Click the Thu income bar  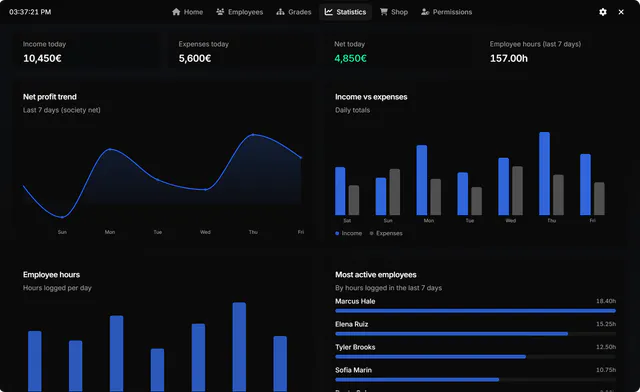(544, 174)
